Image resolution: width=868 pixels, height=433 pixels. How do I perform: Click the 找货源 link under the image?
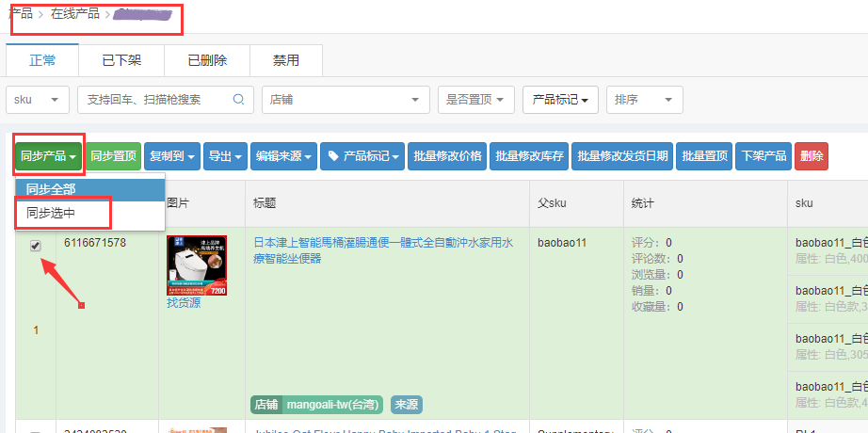click(x=184, y=303)
